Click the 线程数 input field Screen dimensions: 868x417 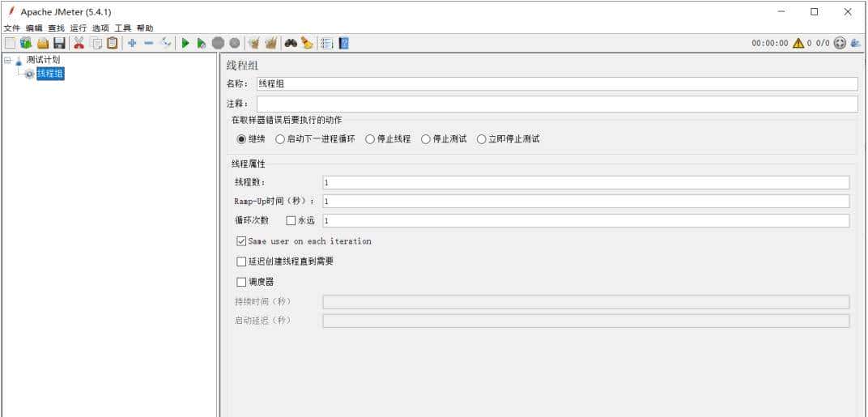click(x=585, y=183)
